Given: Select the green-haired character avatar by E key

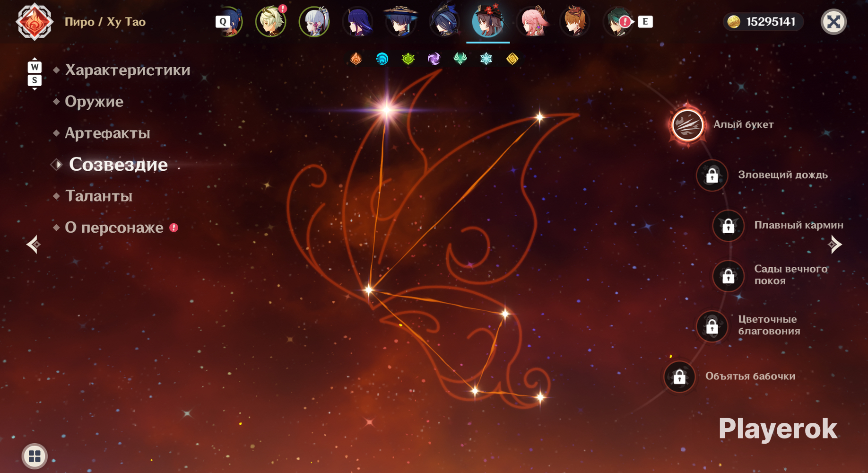Looking at the screenshot, I should 617,22.
